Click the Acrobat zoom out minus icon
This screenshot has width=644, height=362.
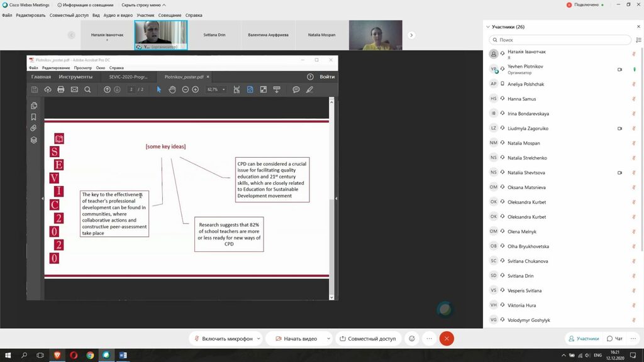point(186,89)
